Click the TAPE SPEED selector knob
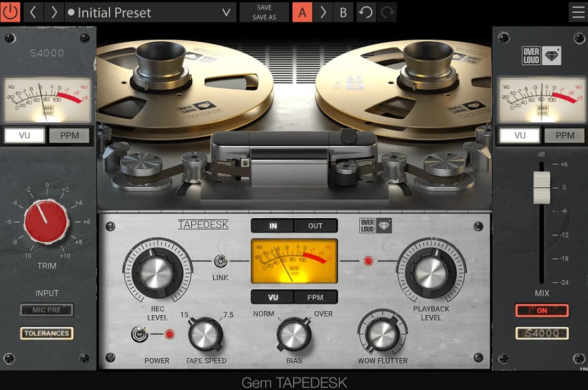 coord(205,335)
